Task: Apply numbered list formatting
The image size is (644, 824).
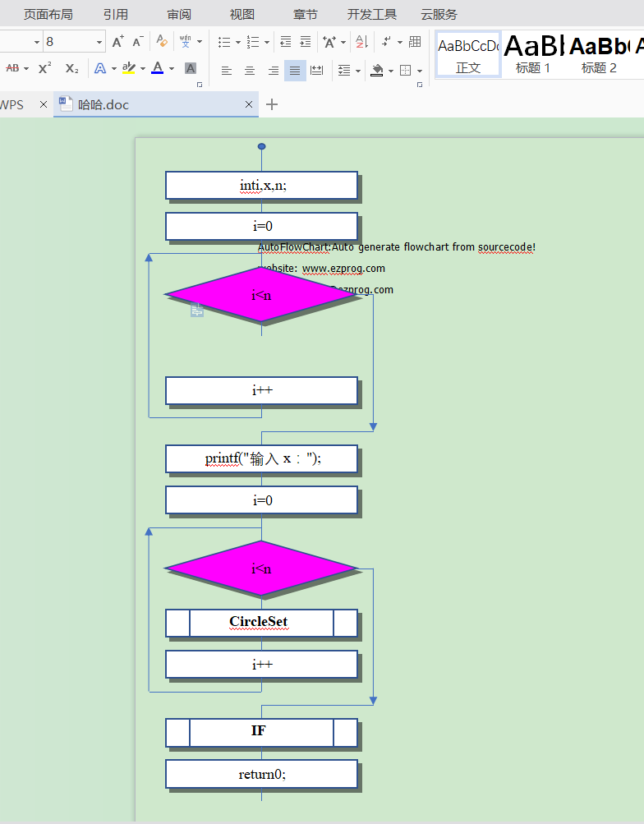Action: click(x=253, y=42)
